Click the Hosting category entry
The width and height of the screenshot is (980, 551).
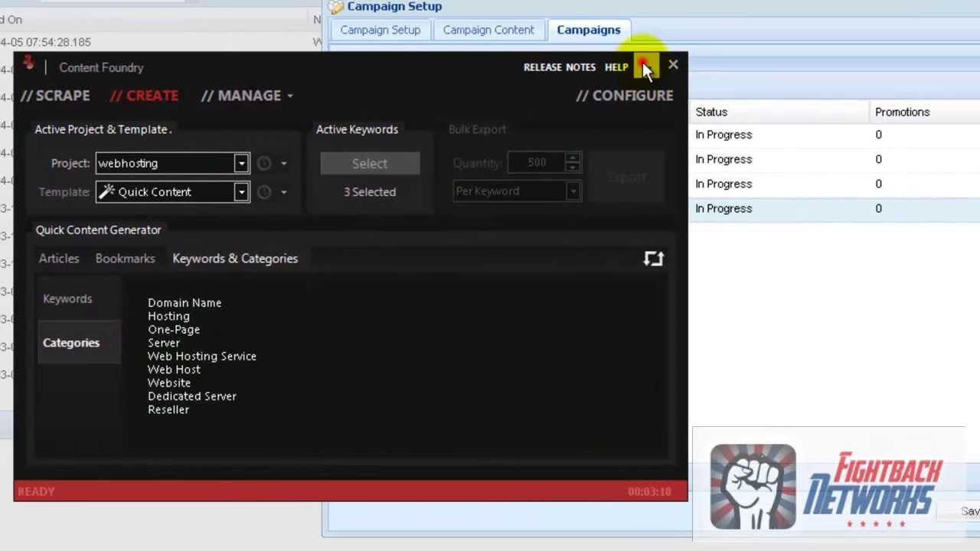[x=168, y=316]
